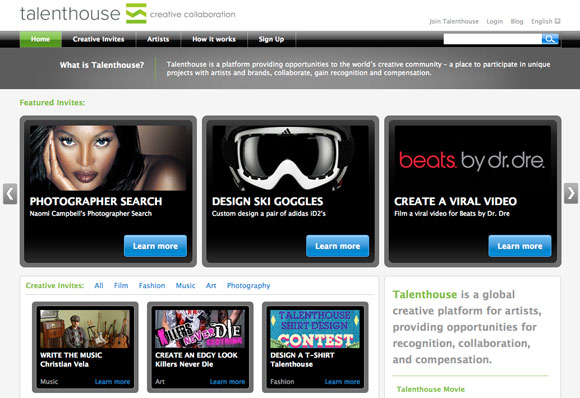The width and height of the screenshot is (580, 398).
Task: Click Naomi Campbell's Photographer Search subtitle
Action: 91,213
